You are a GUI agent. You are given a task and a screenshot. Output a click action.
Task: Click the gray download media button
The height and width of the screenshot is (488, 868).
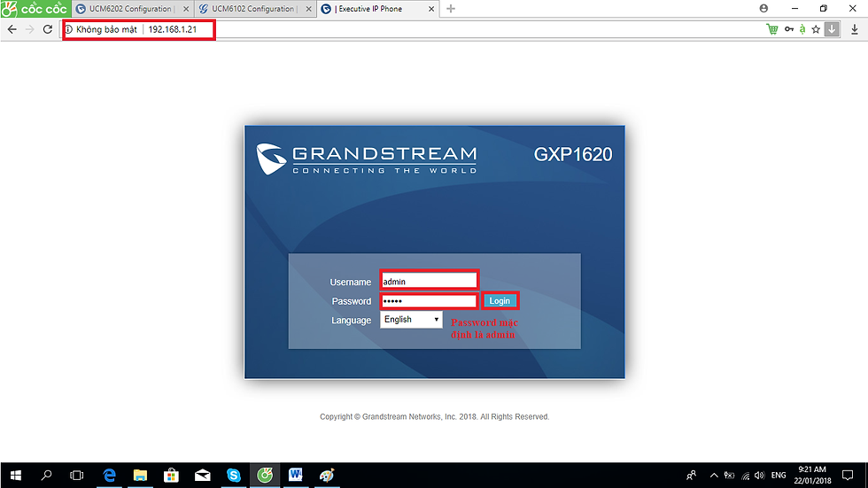point(832,29)
